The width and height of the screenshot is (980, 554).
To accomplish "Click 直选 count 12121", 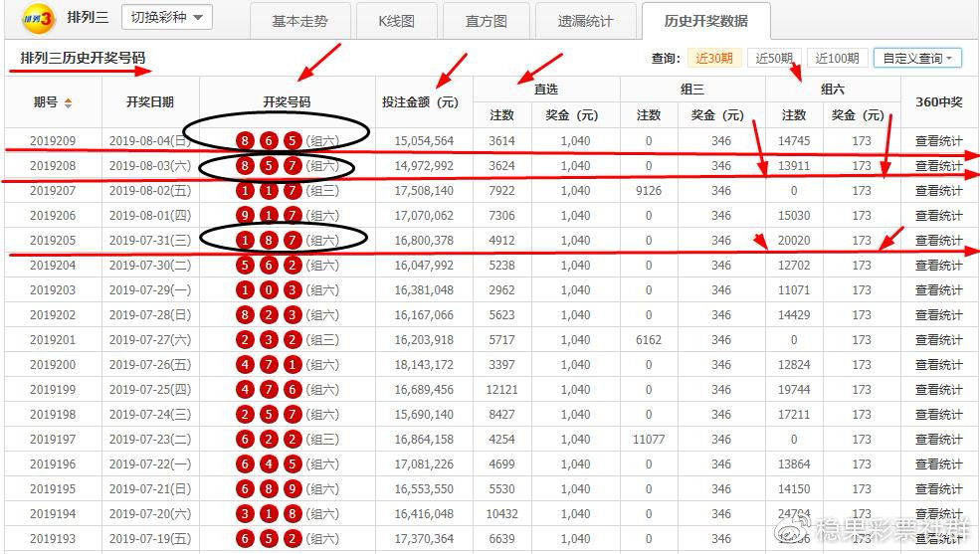I will (501, 390).
